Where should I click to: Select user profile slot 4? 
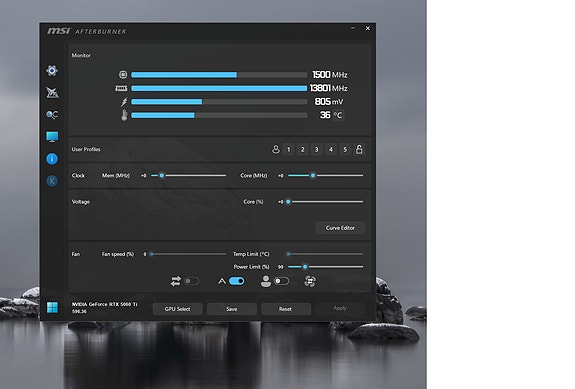(331, 149)
